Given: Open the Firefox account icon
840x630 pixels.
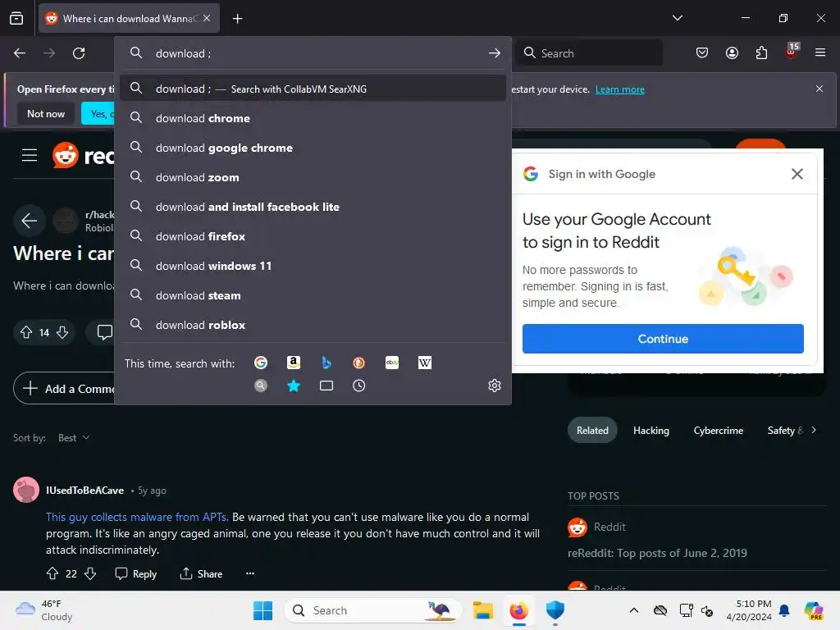Looking at the screenshot, I should [732, 52].
